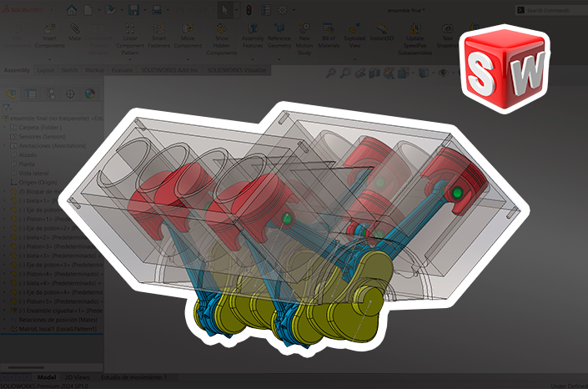
Task: Click the Zoom to Area magnifier icon
Action: [345, 73]
